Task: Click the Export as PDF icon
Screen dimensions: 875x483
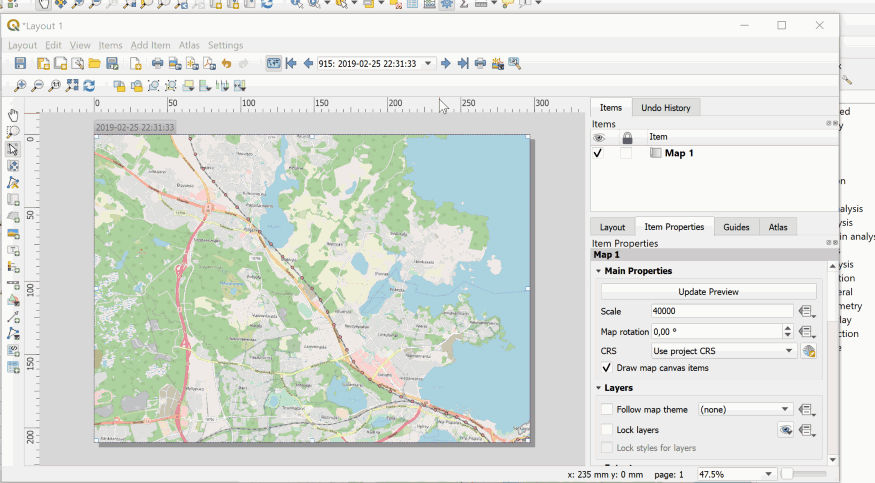Action: point(209,64)
